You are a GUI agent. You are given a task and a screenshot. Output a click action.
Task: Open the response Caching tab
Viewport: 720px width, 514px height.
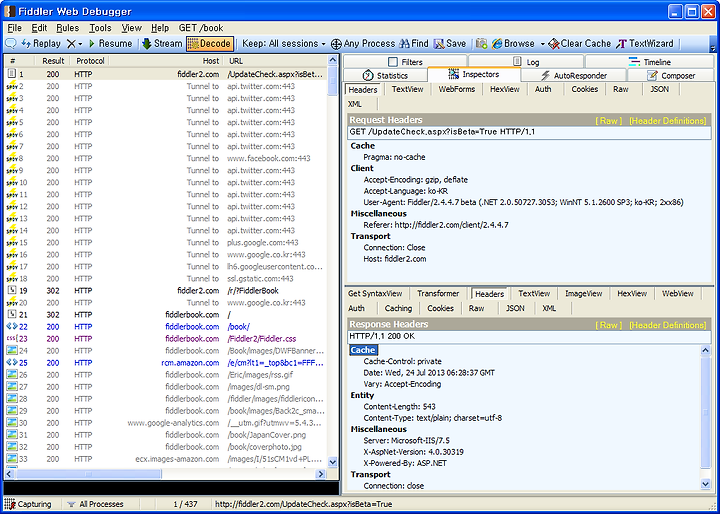(x=398, y=308)
